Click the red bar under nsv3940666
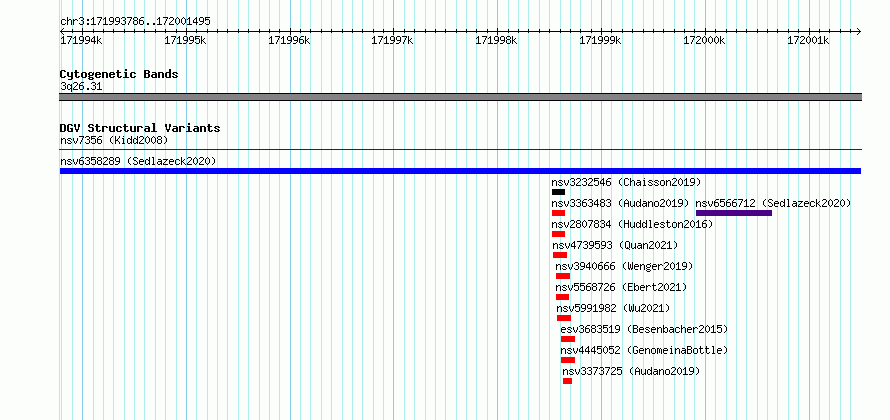Screen dimensions: 890x420 point(562,276)
